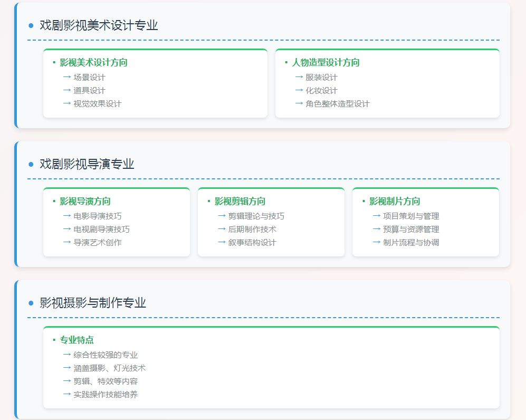526x420 pixels.
Task: Click the blue dot beside 影视摄影与制作专业
Action: pos(31,303)
